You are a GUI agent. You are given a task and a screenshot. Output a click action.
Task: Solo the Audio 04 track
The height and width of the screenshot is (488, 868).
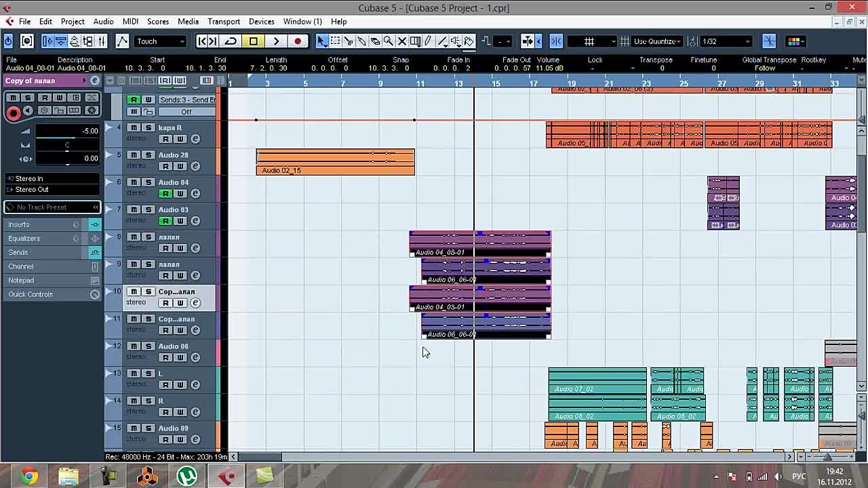pyautogui.click(x=148, y=182)
